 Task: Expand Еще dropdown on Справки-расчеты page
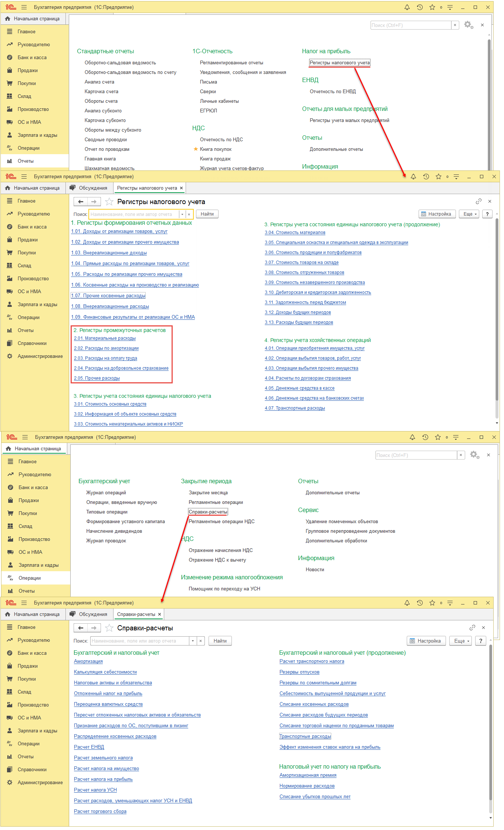pos(461,641)
